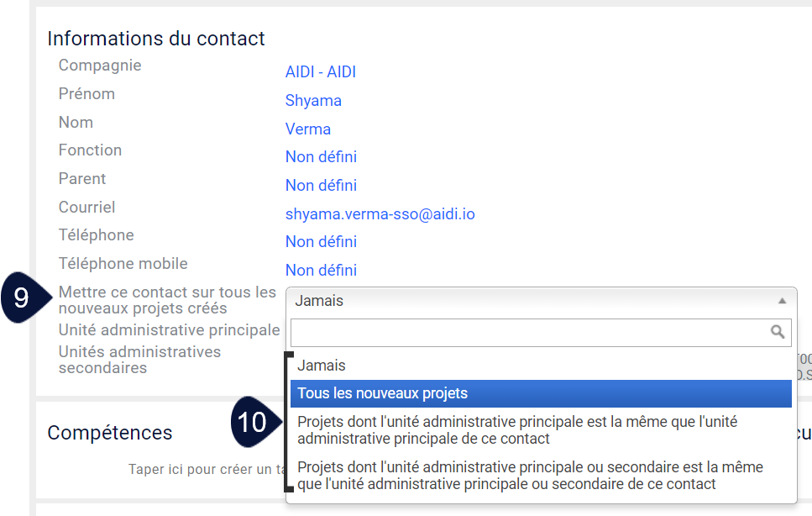
Task: Click the Compétences section heading
Action: [110, 433]
